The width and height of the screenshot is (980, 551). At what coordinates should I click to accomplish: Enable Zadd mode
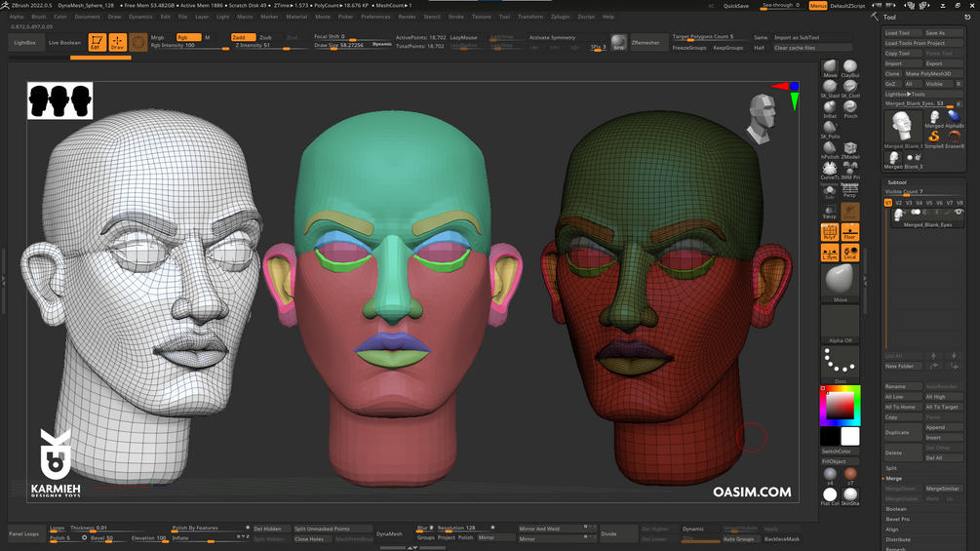243,37
